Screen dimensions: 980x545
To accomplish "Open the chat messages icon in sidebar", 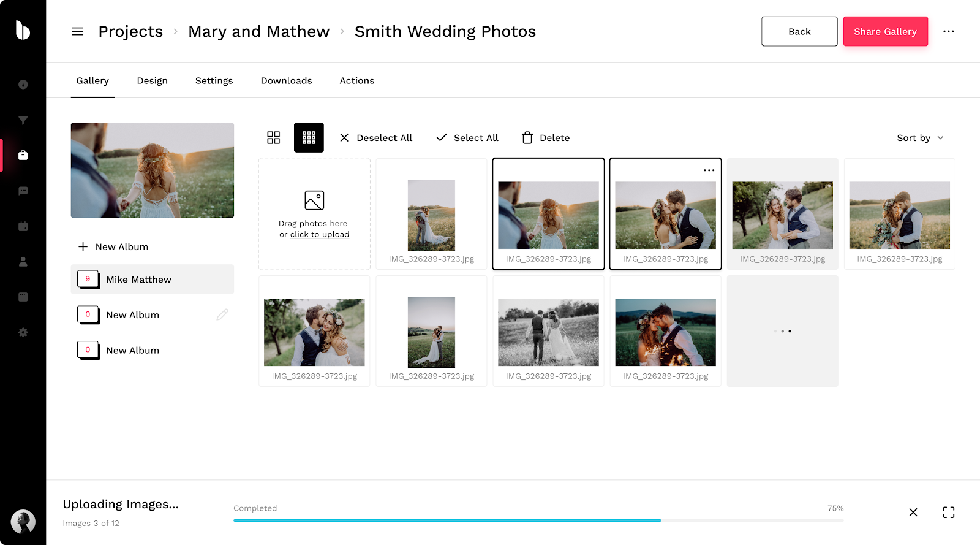I will pyautogui.click(x=23, y=191).
